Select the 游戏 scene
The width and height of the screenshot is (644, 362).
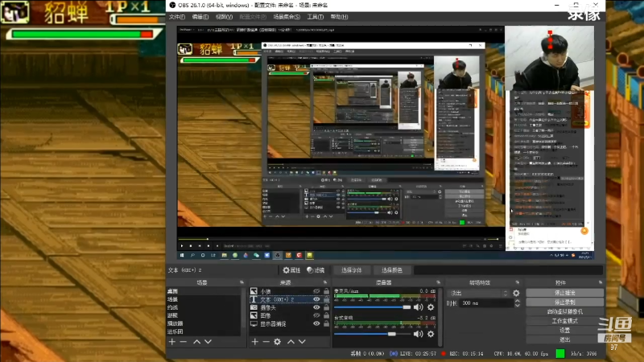(x=204, y=315)
